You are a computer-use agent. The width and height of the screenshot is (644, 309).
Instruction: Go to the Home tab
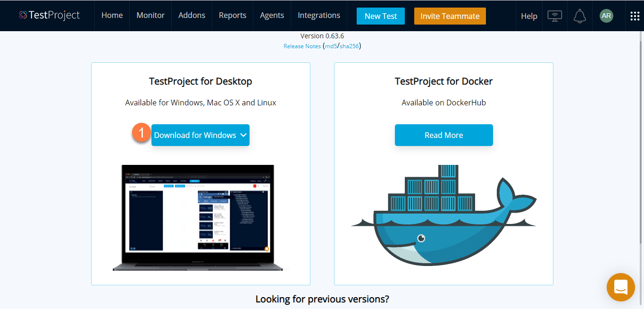click(112, 16)
